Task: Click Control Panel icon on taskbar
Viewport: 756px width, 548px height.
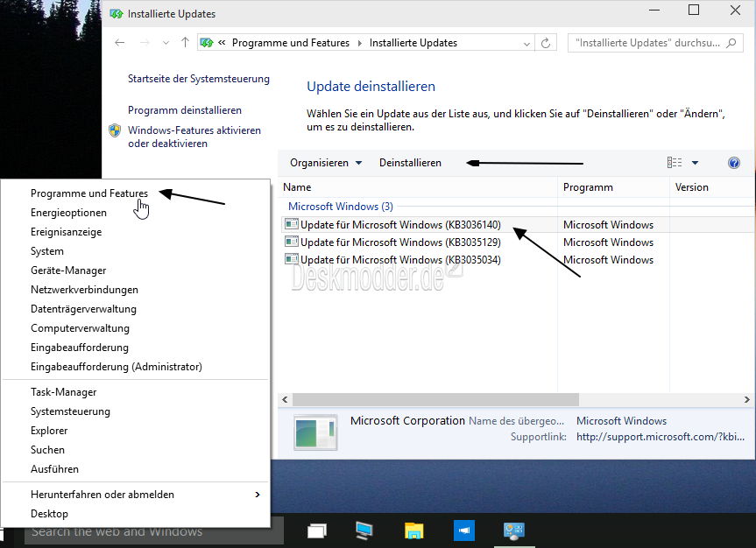Action: click(x=514, y=530)
